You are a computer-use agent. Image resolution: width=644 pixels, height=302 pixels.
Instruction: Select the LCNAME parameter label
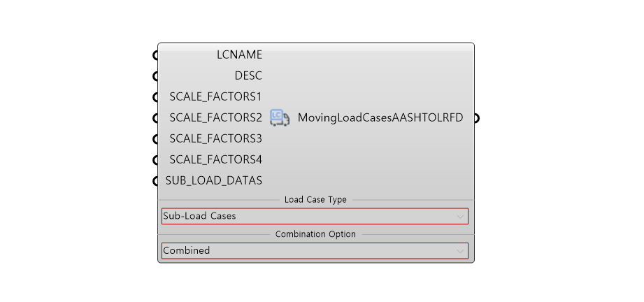click(239, 55)
